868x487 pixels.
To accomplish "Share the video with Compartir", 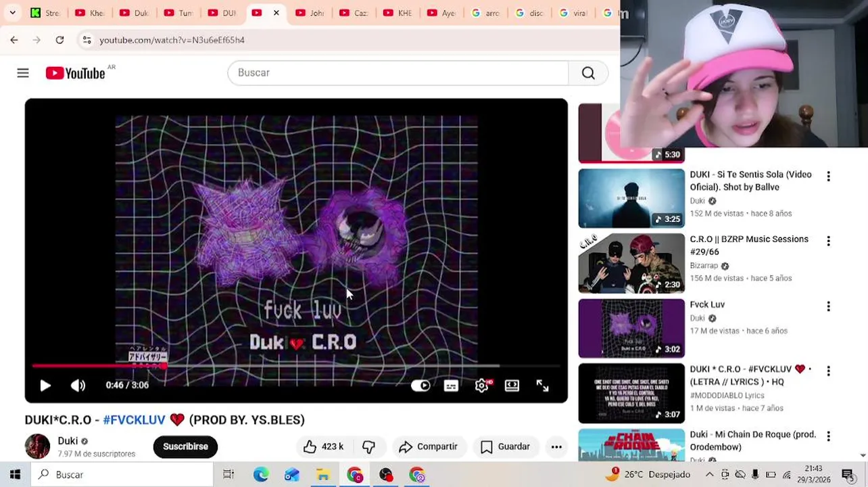I will pyautogui.click(x=429, y=446).
